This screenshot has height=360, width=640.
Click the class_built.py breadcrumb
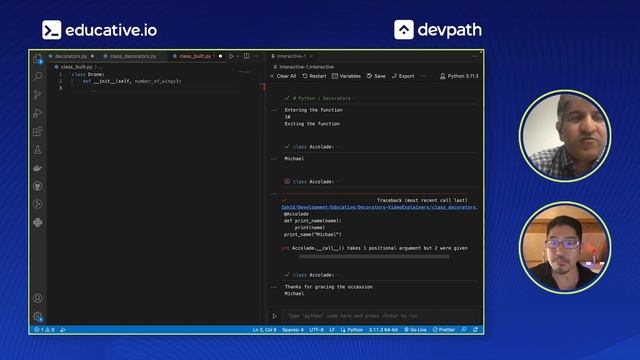coord(76,67)
